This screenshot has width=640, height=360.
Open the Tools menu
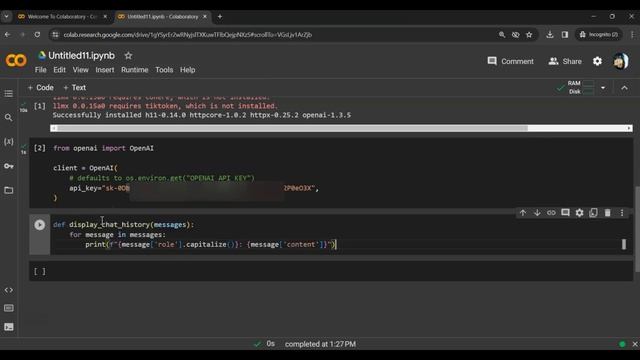(x=164, y=70)
